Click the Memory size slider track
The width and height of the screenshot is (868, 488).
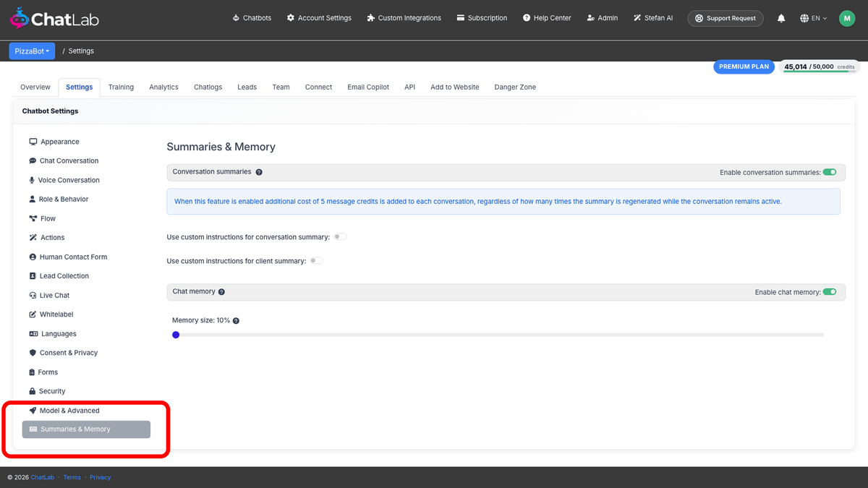(498, 335)
